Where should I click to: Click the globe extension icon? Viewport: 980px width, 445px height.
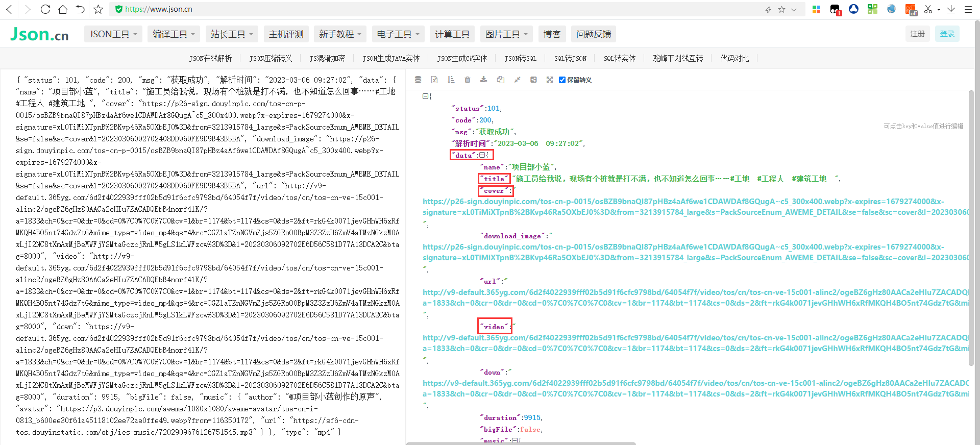pos(891,9)
